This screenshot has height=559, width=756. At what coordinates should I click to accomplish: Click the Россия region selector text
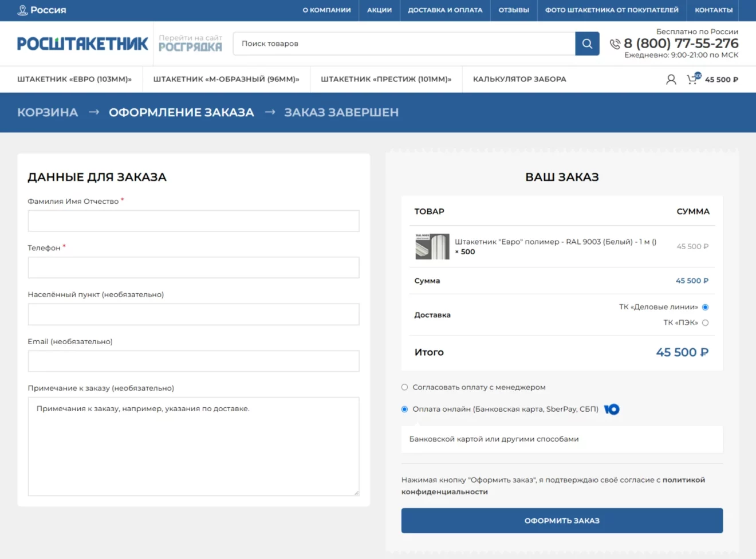point(48,10)
